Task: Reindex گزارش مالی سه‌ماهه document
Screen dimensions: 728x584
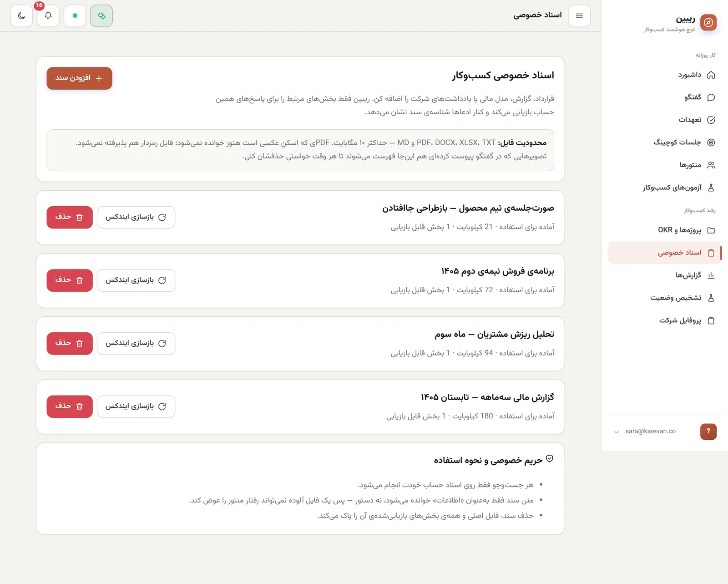Action: tap(136, 406)
